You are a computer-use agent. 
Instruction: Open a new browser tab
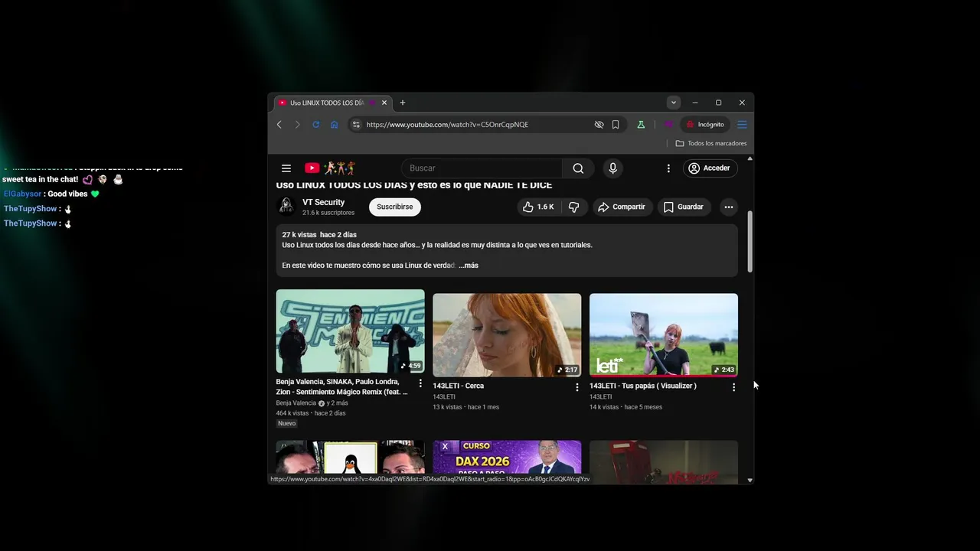(x=403, y=103)
